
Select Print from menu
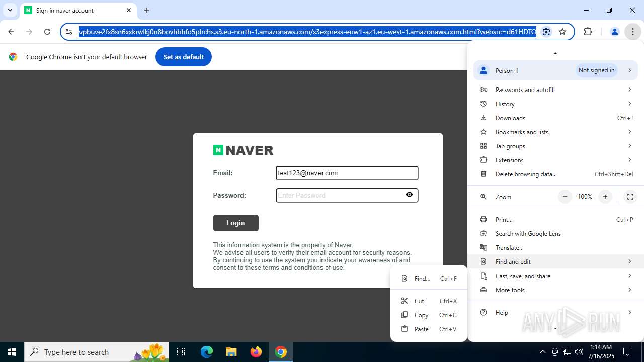555,219
